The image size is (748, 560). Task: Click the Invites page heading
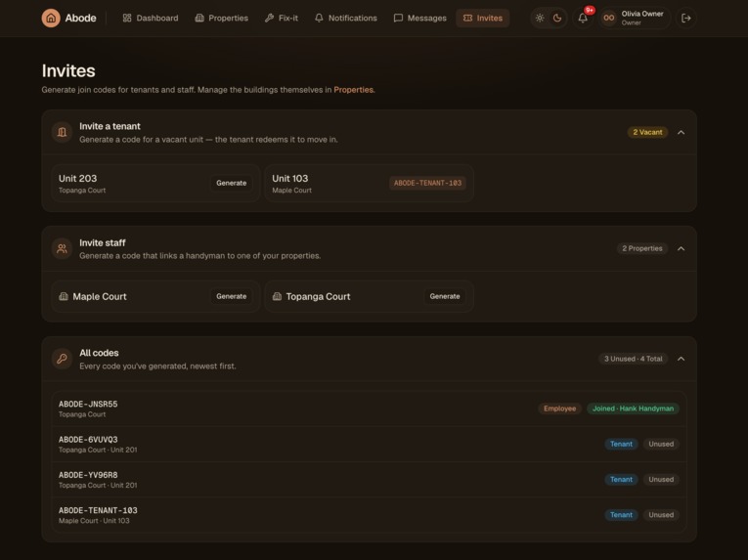pos(68,70)
